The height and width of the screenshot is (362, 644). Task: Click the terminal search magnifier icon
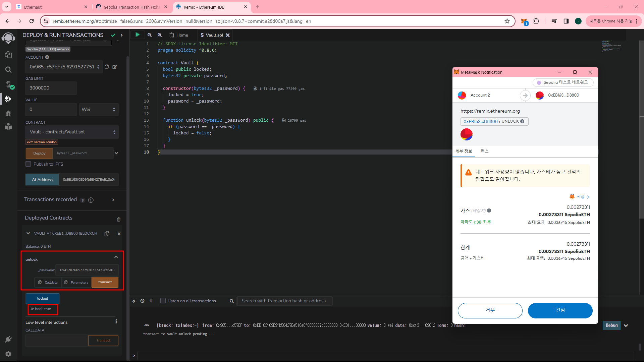click(x=231, y=301)
